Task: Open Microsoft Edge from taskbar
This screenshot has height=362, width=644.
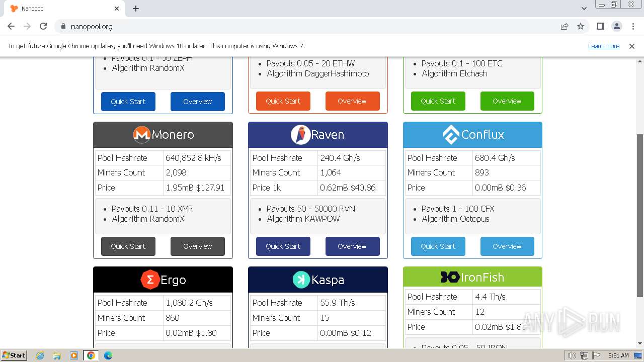Action: (108, 355)
